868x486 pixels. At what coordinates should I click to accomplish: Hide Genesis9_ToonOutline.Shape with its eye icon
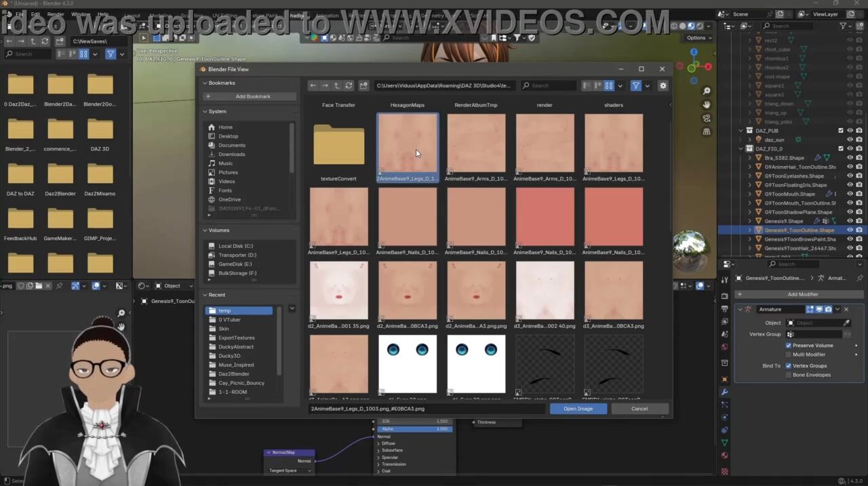coord(850,230)
